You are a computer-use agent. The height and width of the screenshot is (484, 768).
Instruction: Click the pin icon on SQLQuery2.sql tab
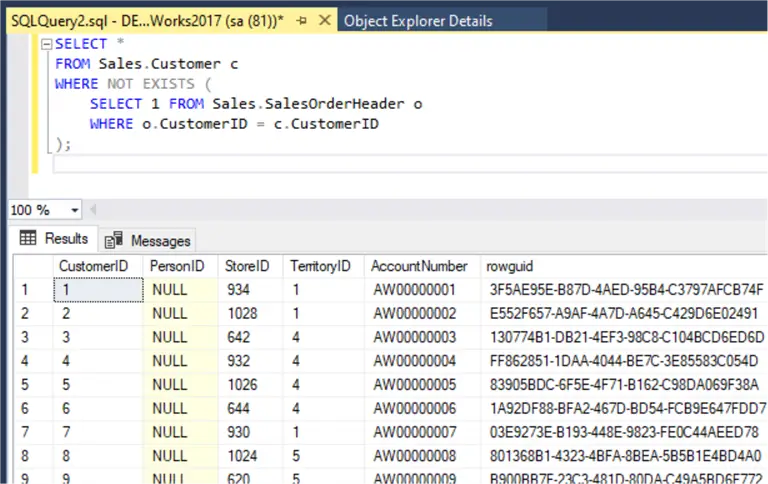301,20
